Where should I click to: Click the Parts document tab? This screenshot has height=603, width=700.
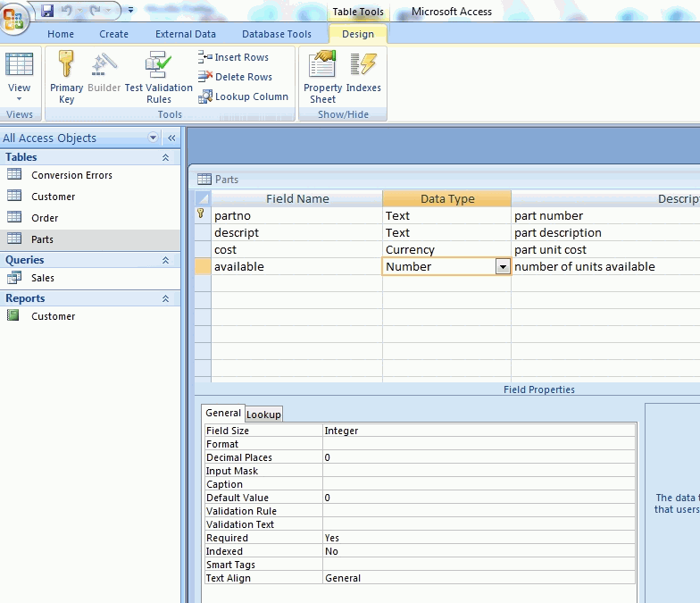point(218,179)
